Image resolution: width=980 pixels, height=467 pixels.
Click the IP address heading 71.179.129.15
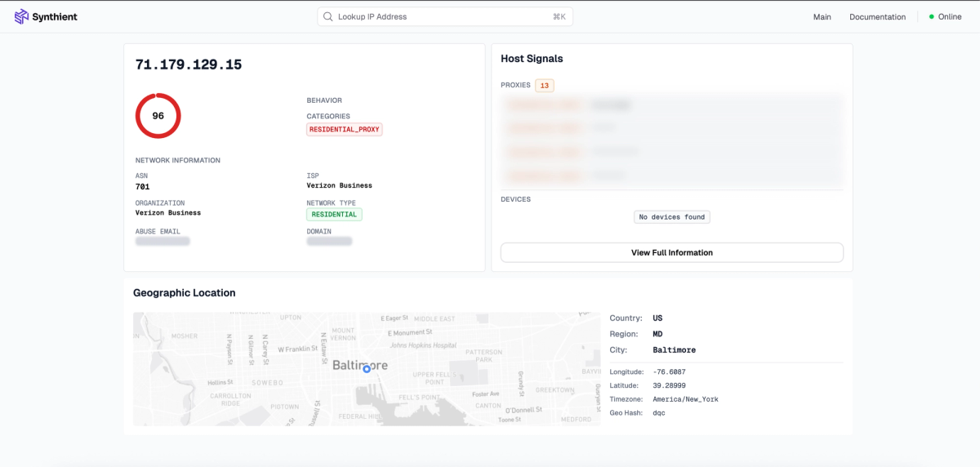[189, 64]
